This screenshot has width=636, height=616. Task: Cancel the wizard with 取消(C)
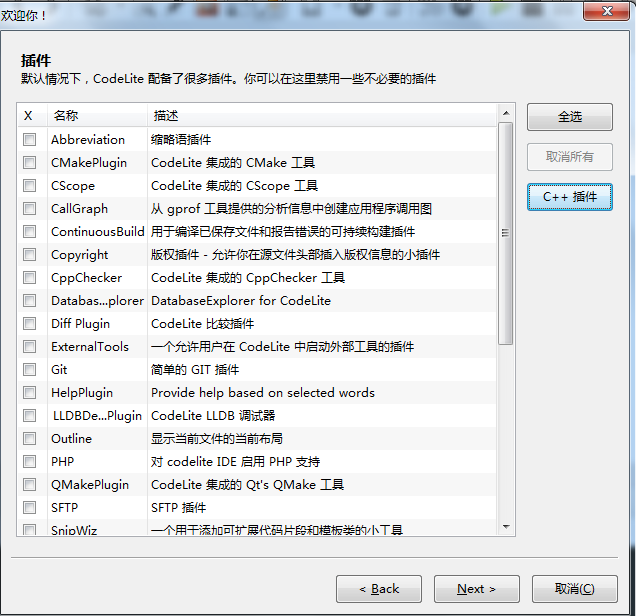(575, 588)
